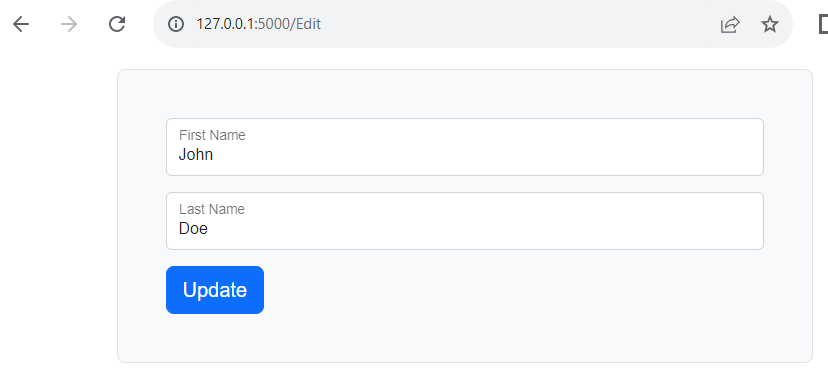The width and height of the screenshot is (828, 375).
Task: Go back using the browser back arrow
Action: [x=21, y=24]
